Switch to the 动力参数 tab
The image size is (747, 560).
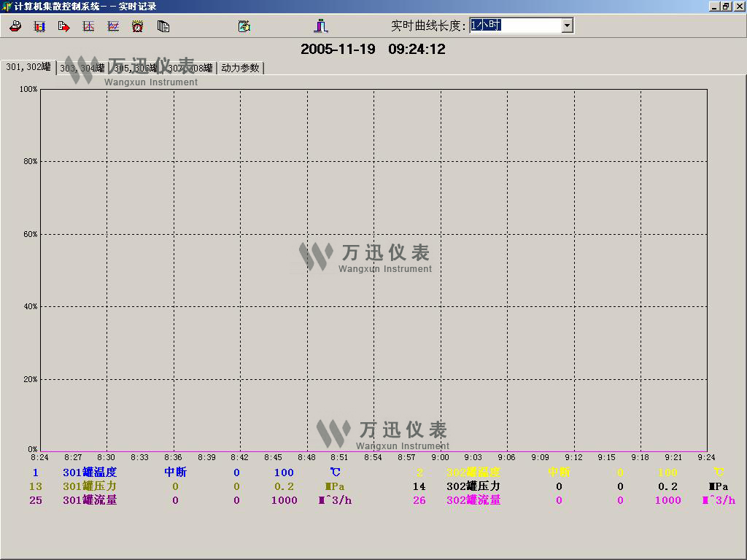pos(240,68)
